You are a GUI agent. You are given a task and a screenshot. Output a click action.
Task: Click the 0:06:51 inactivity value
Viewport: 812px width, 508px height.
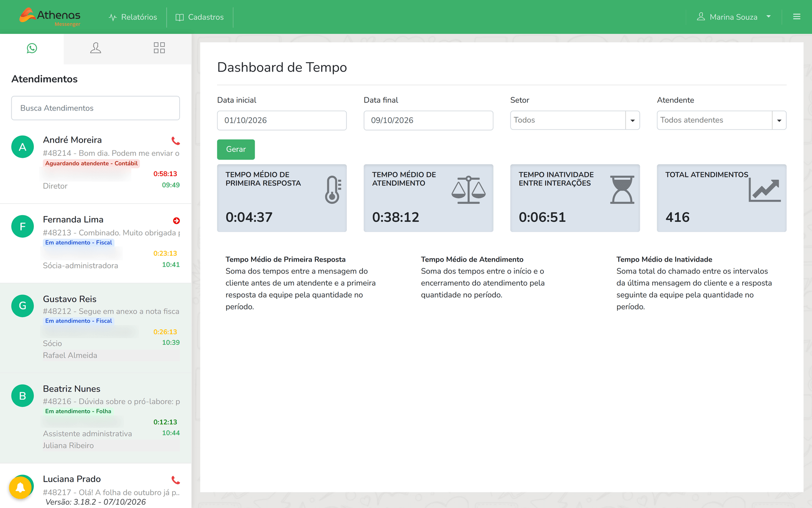pyautogui.click(x=542, y=217)
